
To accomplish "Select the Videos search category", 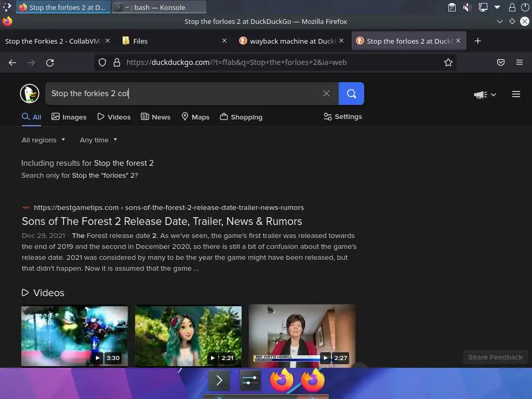I will click(114, 117).
